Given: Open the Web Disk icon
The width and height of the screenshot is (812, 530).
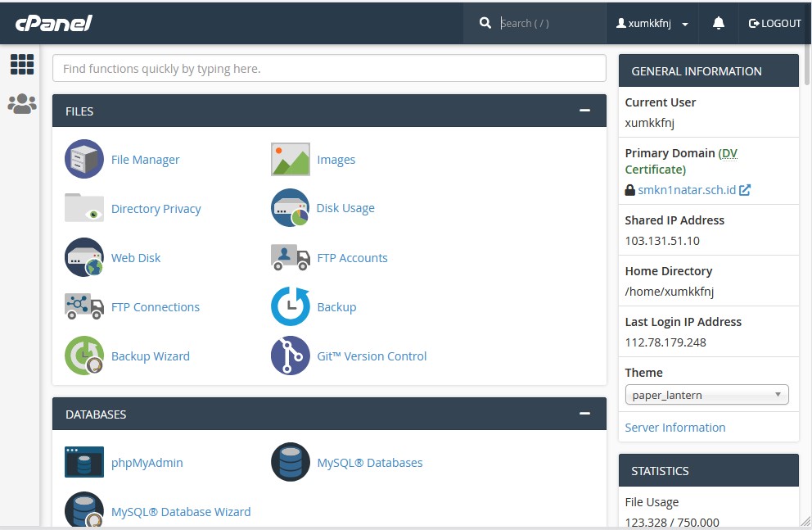Looking at the screenshot, I should (83, 257).
